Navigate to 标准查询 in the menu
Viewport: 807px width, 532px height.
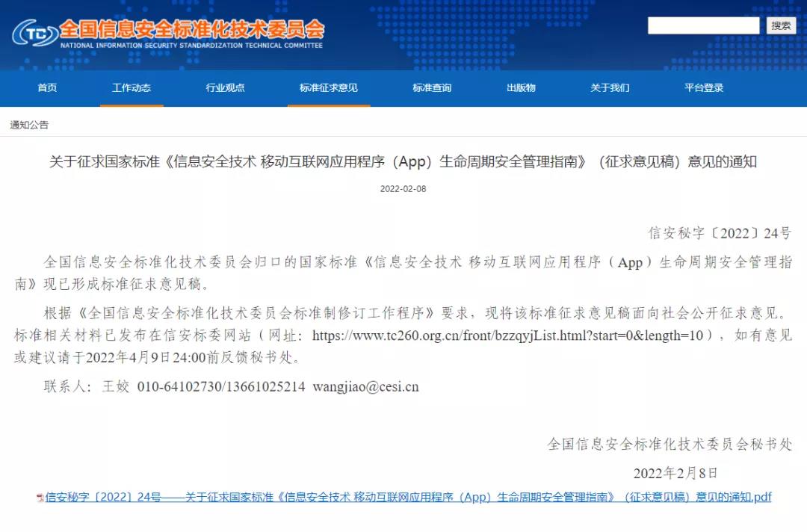coord(432,88)
